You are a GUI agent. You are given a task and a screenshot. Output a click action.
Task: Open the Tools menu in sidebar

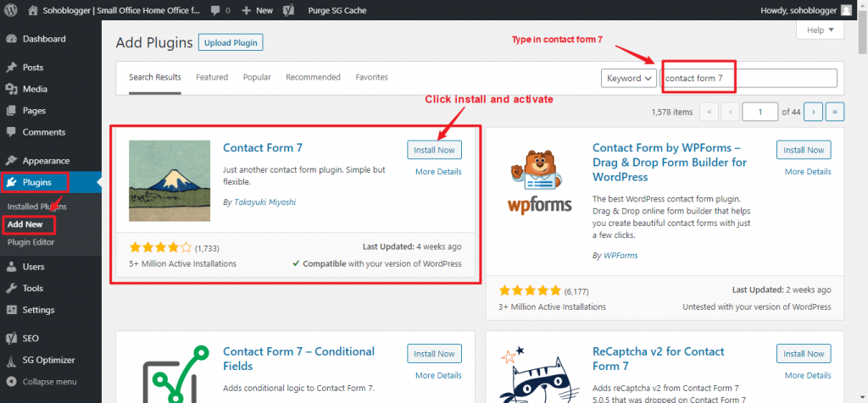33,289
